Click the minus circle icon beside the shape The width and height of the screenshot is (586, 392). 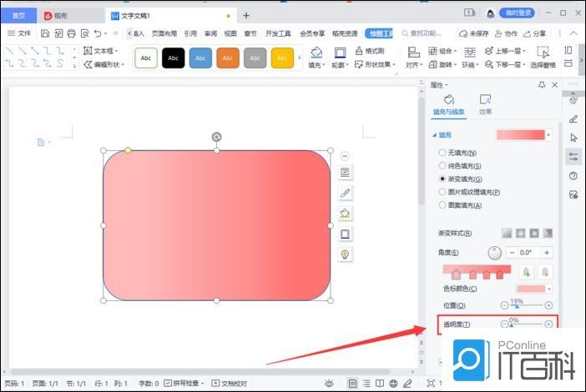point(345,156)
